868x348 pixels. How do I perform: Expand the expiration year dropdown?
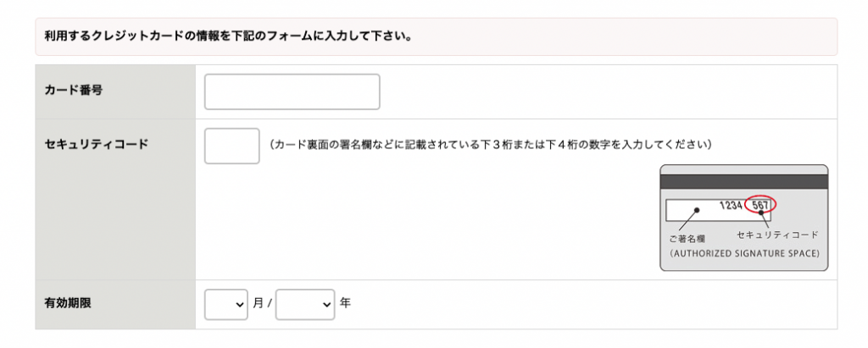coord(305,304)
